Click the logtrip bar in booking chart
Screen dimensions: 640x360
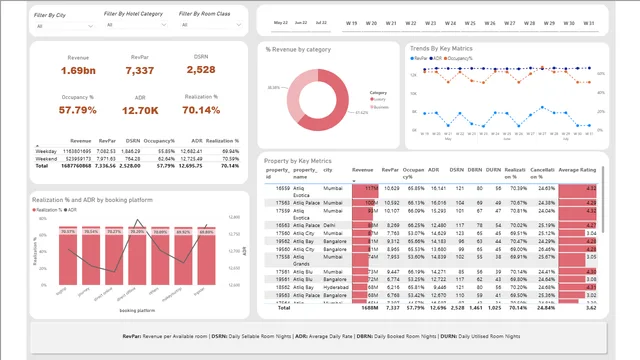click(x=68, y=256)
